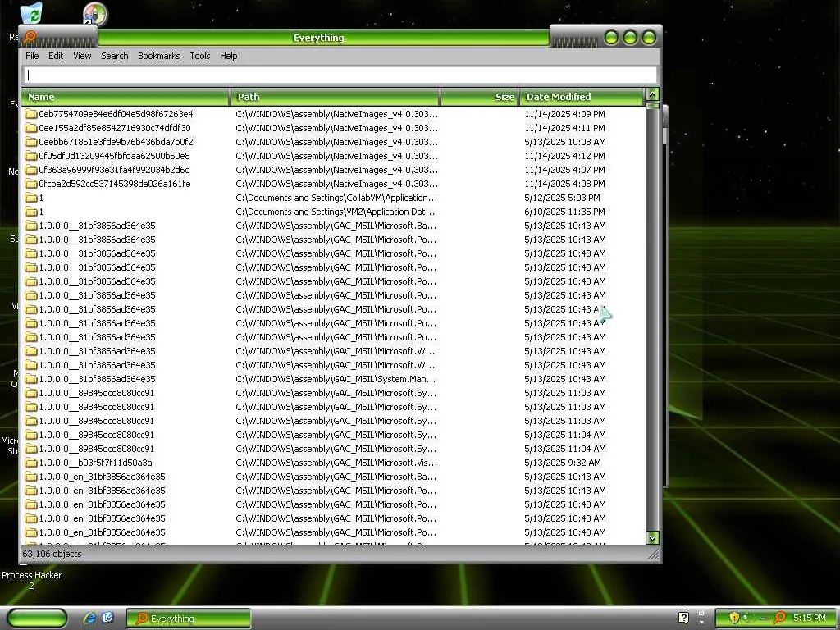
Task: Click date cell 11/14/2025 4:08 PM
Action: (564, 184)
